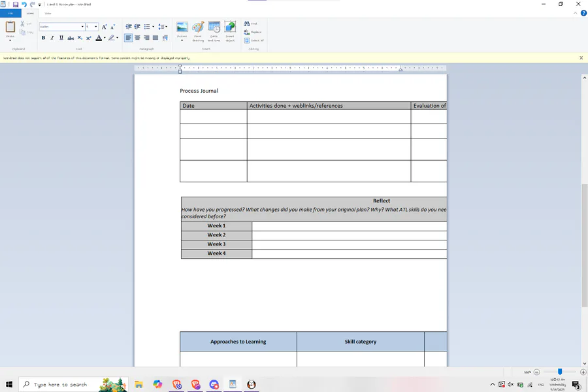Justify the paragraph text
Screen dimensions: 588x392
coord(155,38)
